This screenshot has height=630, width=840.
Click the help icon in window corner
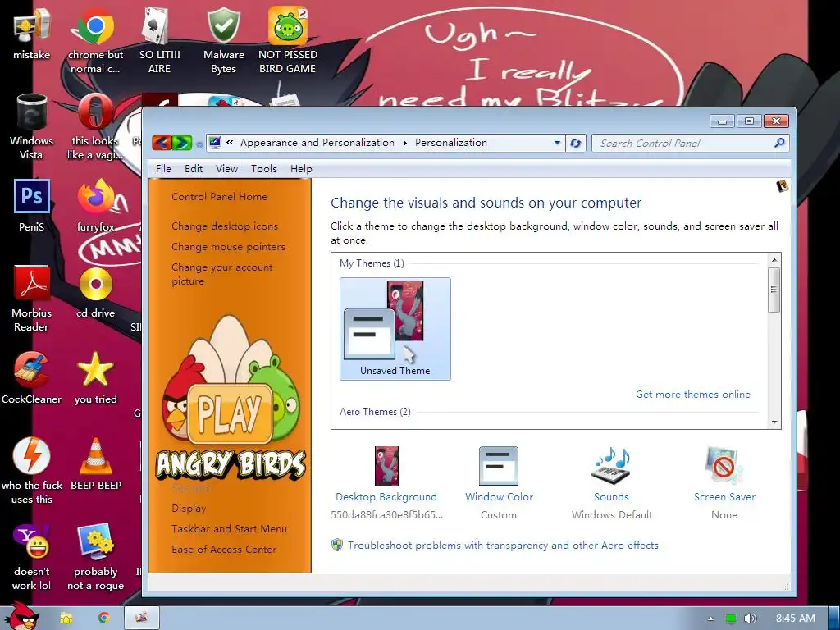(783, 186)
